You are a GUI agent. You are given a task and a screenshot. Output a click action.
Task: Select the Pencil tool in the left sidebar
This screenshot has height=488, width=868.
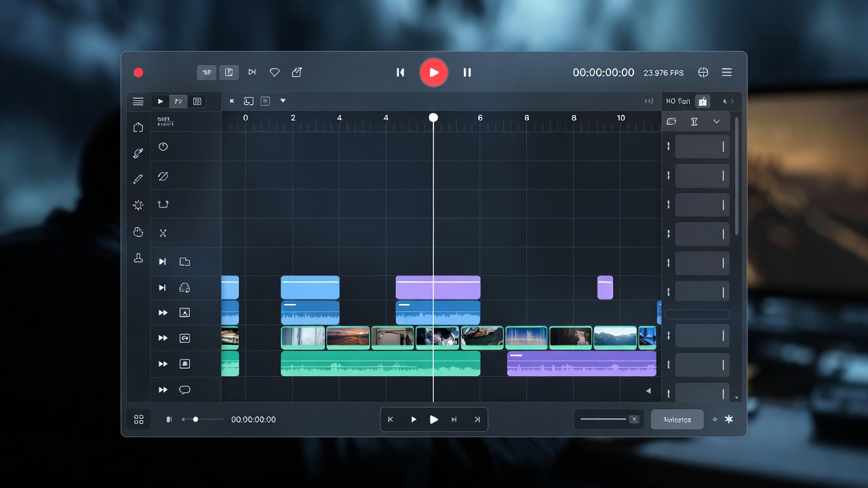pos(138,179)
